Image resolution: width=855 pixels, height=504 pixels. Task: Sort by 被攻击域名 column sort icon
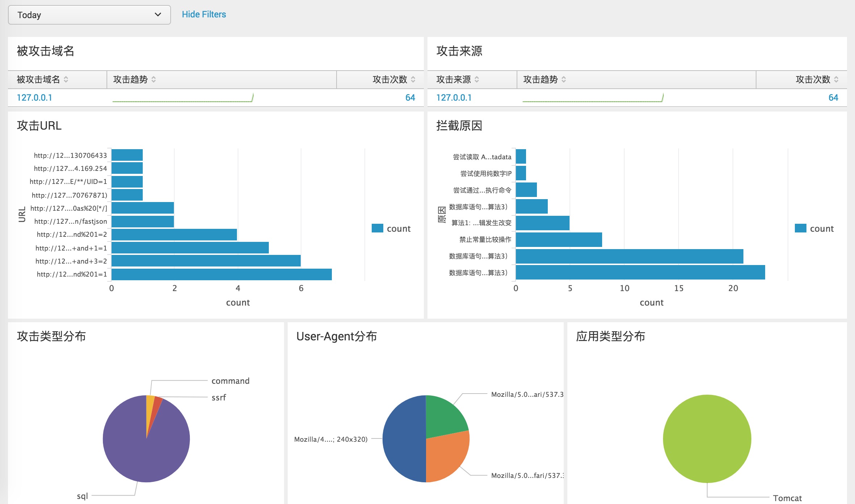(66, 79)
